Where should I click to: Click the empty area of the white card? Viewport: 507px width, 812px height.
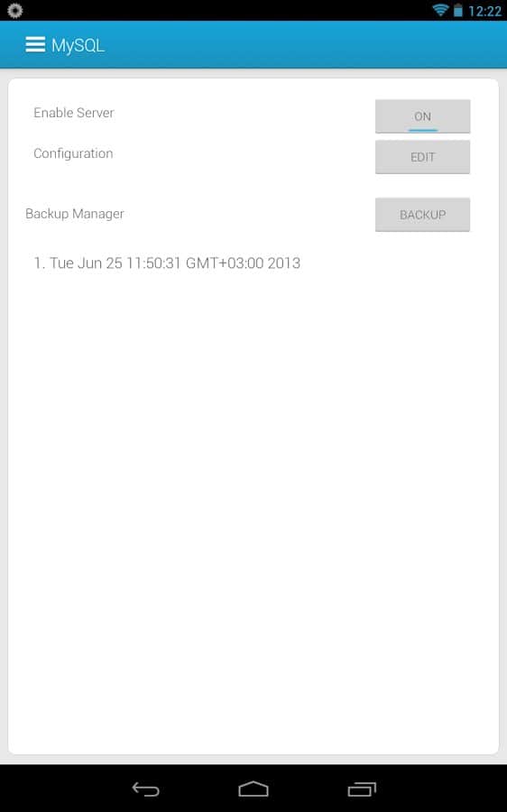(x=253, y=492)
